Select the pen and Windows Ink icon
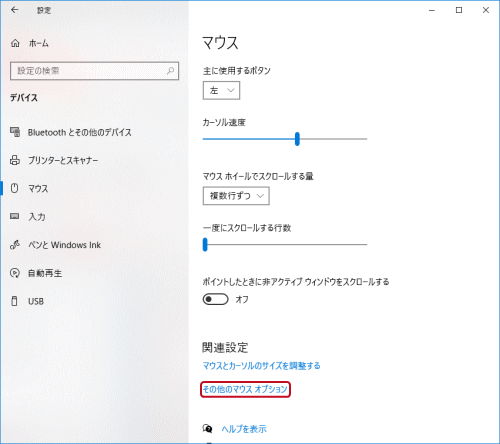 click(x=15, y=245)
